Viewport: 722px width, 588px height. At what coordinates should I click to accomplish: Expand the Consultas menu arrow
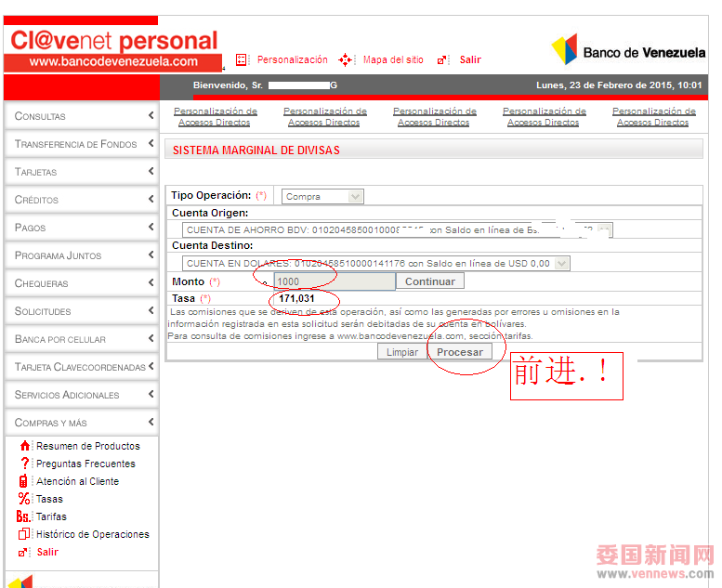pyautogui.click(x=151, y=115)
